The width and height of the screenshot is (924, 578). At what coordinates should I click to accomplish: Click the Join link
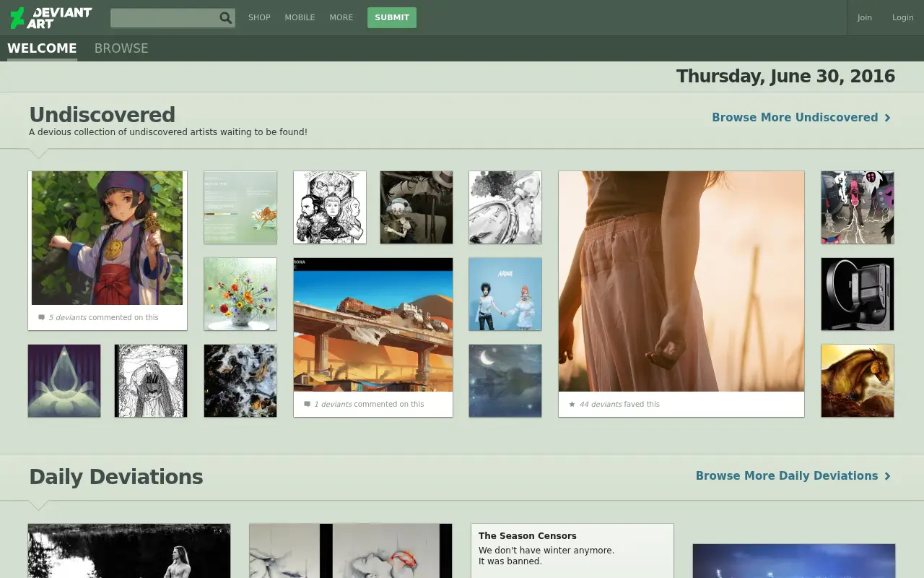(865, 17)
